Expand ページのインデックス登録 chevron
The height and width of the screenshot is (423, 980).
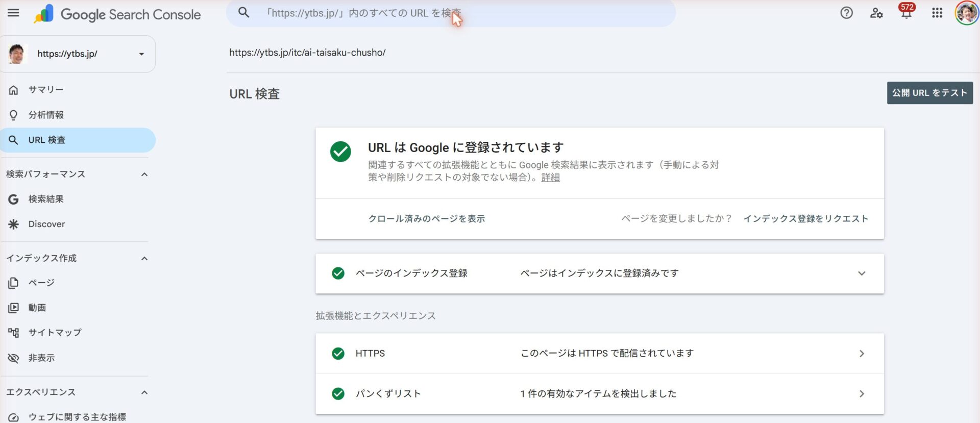[x=862, y=273]
